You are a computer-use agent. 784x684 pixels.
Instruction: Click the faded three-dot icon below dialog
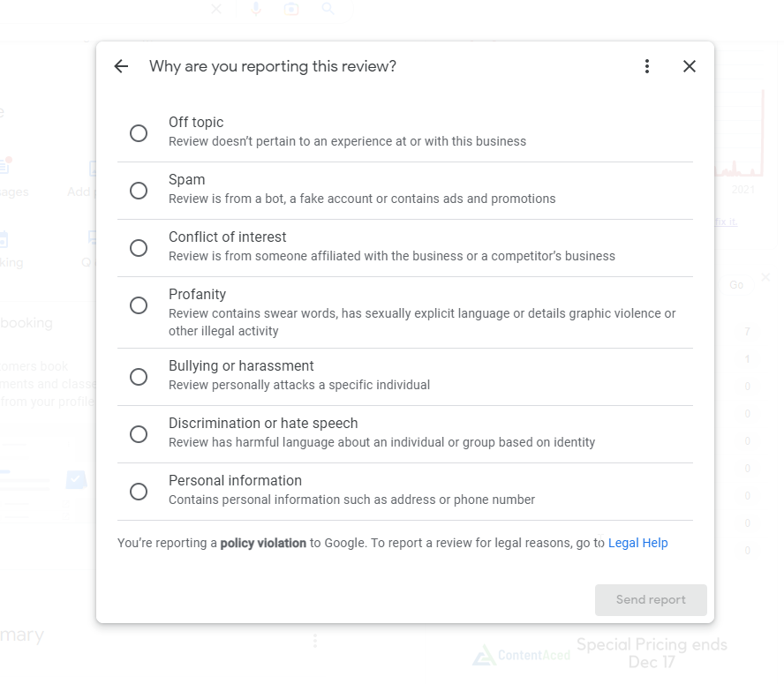coord(315,641)
